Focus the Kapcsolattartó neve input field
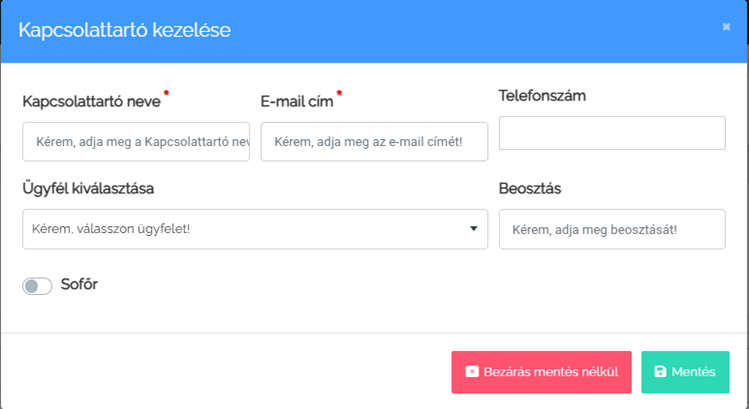 (136, 142)
